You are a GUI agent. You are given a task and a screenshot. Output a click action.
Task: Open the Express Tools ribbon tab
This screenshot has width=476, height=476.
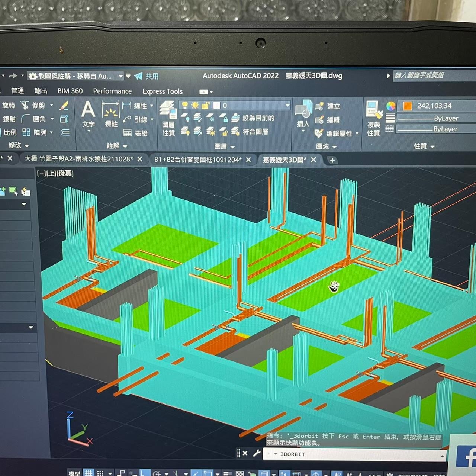(163, 91)
